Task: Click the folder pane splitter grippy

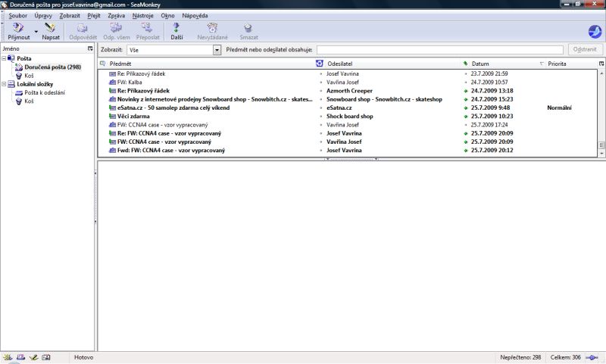Action: [95, 198]
